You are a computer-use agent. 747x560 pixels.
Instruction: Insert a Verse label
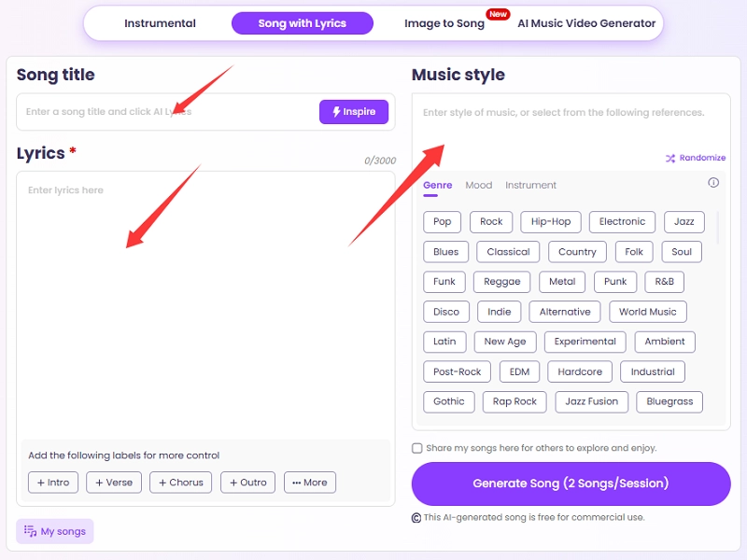click(114, 483)
